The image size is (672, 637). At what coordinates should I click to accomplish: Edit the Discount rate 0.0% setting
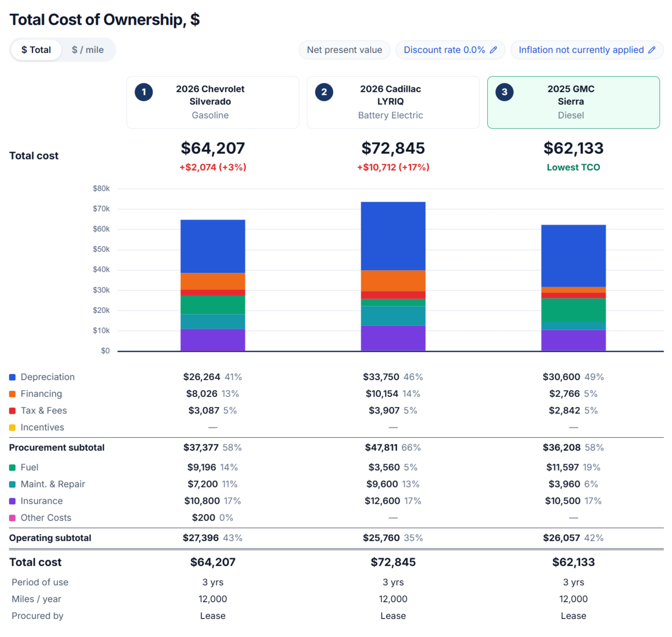[x=450, y=50]
